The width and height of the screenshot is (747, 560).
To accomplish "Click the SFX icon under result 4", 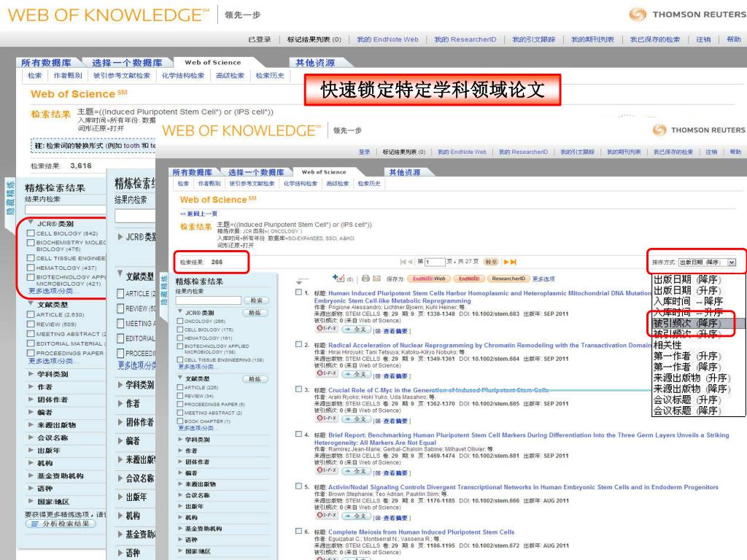I will click(x=327, y=470).
